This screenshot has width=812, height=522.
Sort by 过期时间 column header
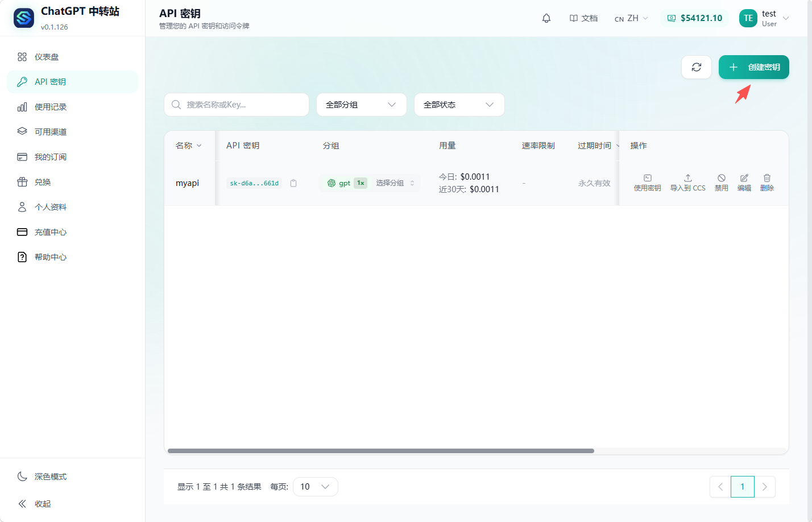coord(599,146)
